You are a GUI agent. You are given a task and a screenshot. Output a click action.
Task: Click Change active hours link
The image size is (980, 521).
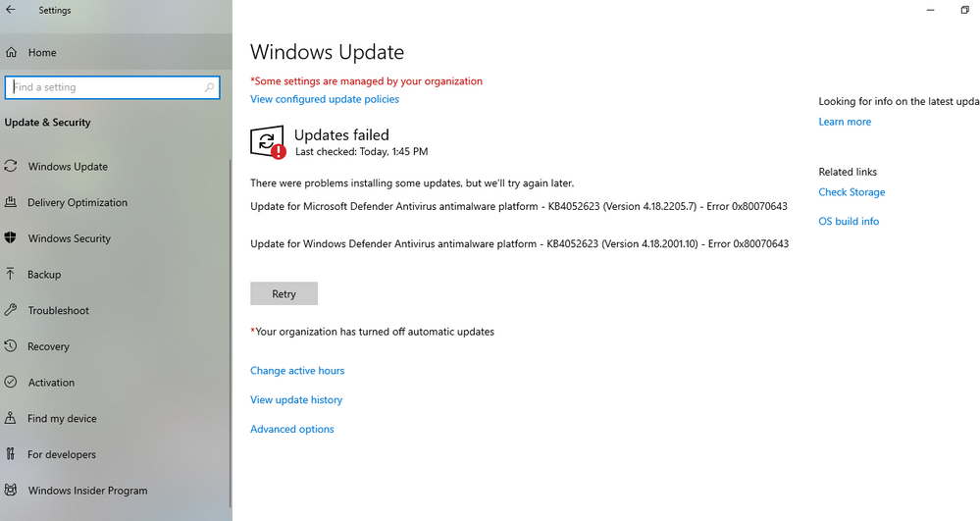297,370
